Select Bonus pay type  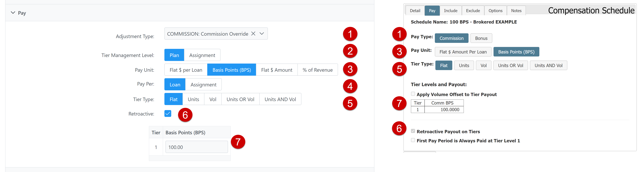481,38
